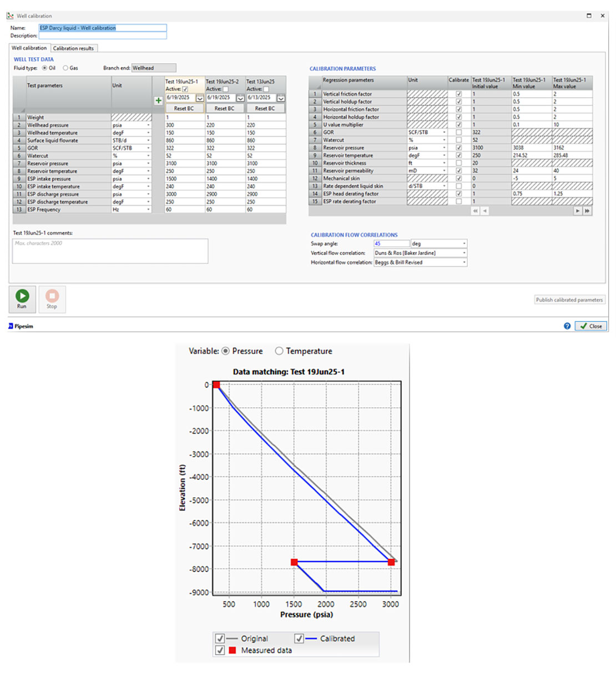616x693 pixels.
Task: Enable the Active checkbox for Test 19Jun25-2
Action: [226, 89]
